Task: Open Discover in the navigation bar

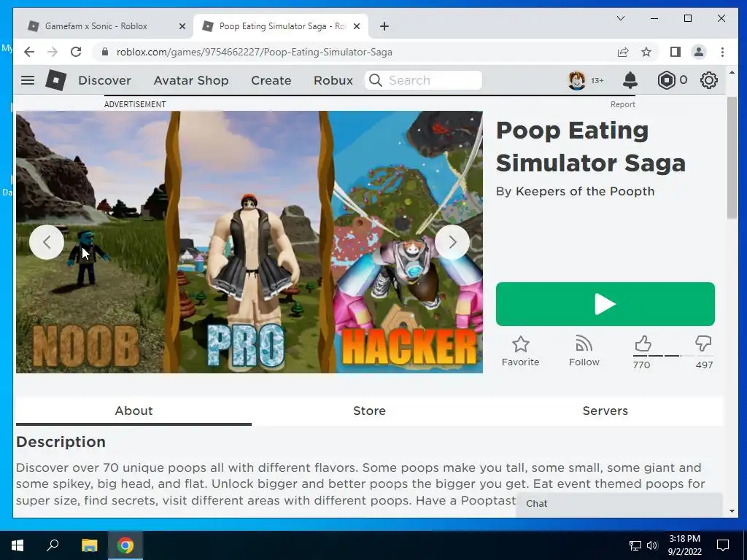Action: tap(104, 80)
